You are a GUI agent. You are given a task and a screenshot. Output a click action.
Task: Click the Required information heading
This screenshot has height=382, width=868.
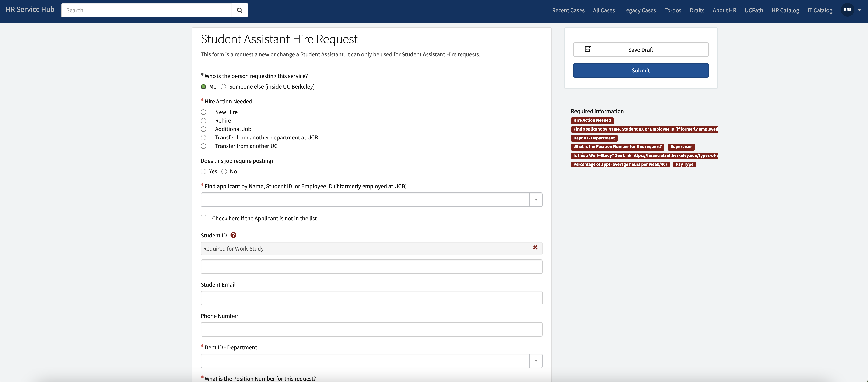click(597, 111)
